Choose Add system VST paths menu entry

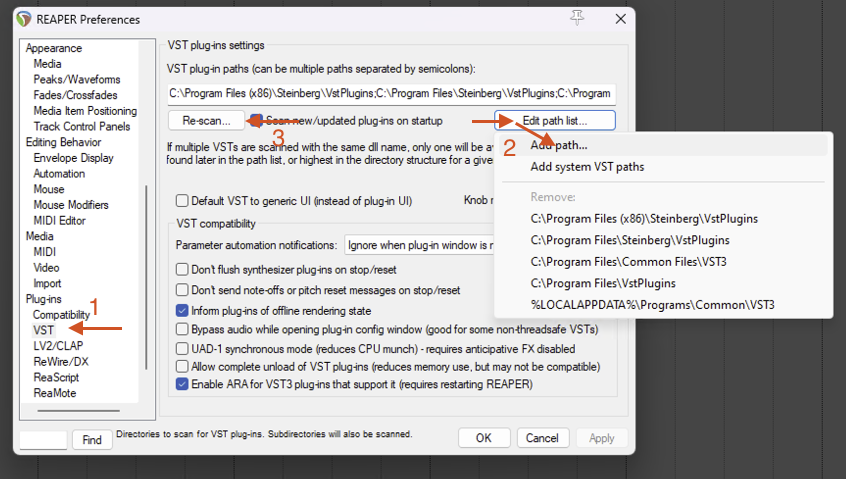point(587,167)
